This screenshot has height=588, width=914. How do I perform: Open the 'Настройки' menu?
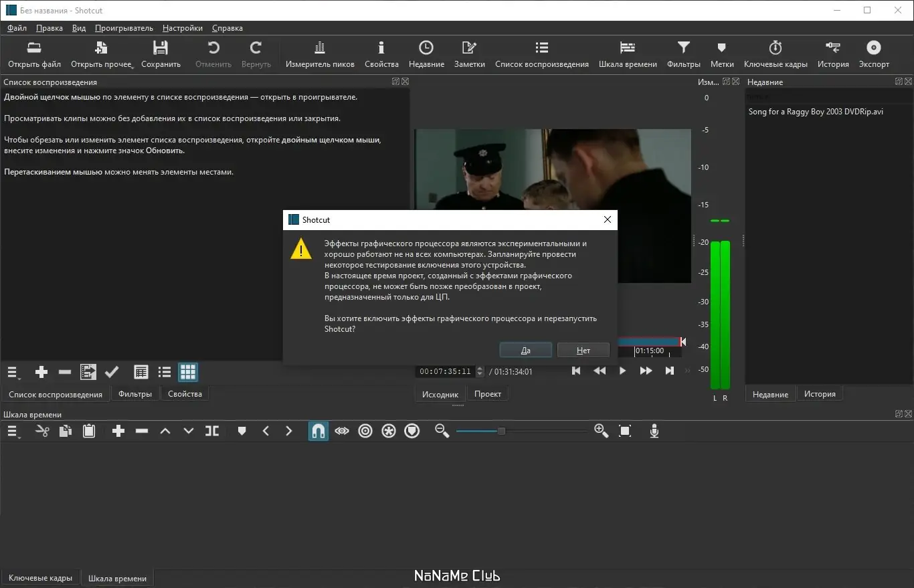click(182, 28)
